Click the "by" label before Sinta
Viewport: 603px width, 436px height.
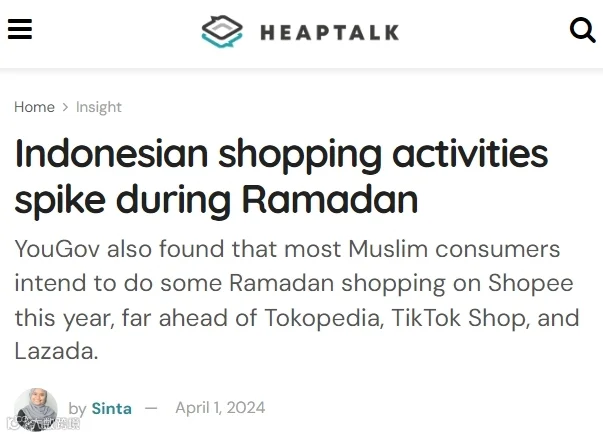click(x=77, y=409)
